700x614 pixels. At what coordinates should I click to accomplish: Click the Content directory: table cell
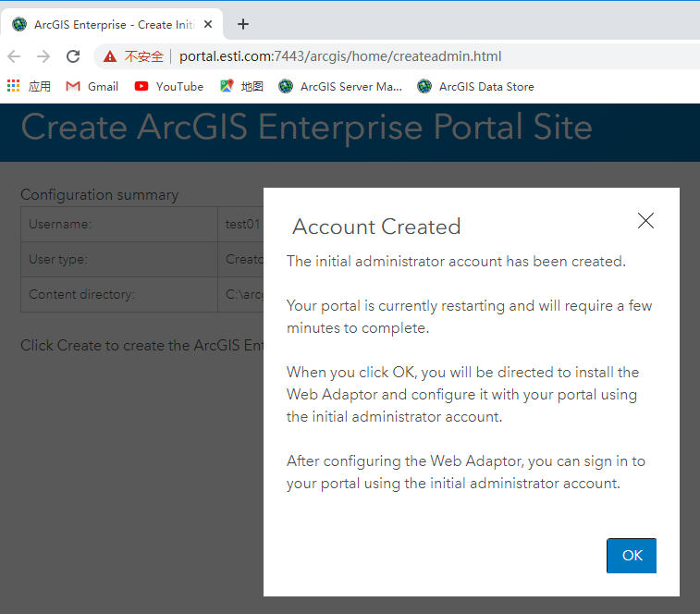coord(119,294)
